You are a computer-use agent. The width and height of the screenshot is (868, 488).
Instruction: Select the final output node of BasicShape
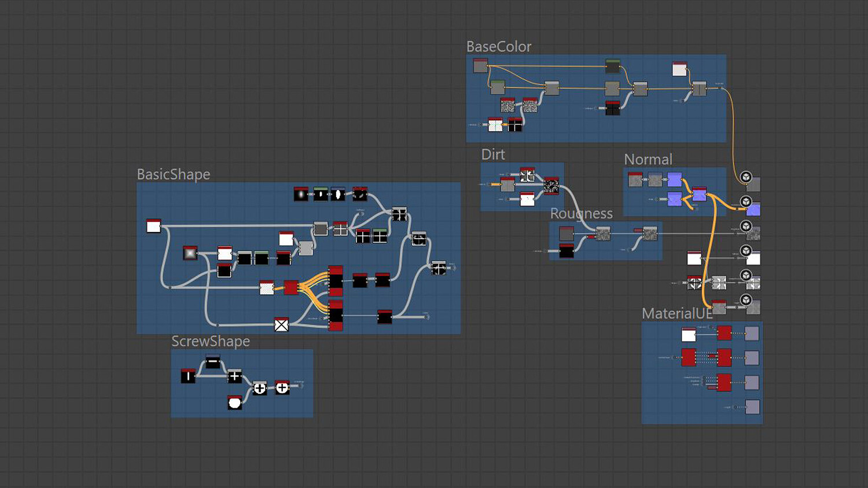[439, 267]
